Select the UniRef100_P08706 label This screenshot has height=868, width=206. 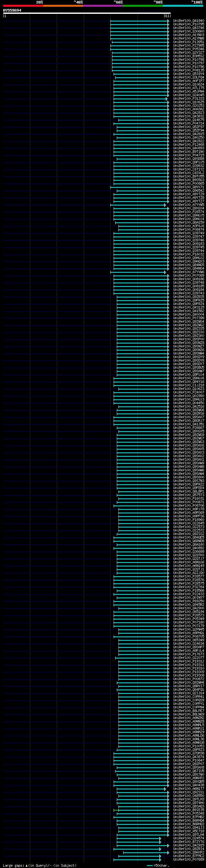click(189, 505)
